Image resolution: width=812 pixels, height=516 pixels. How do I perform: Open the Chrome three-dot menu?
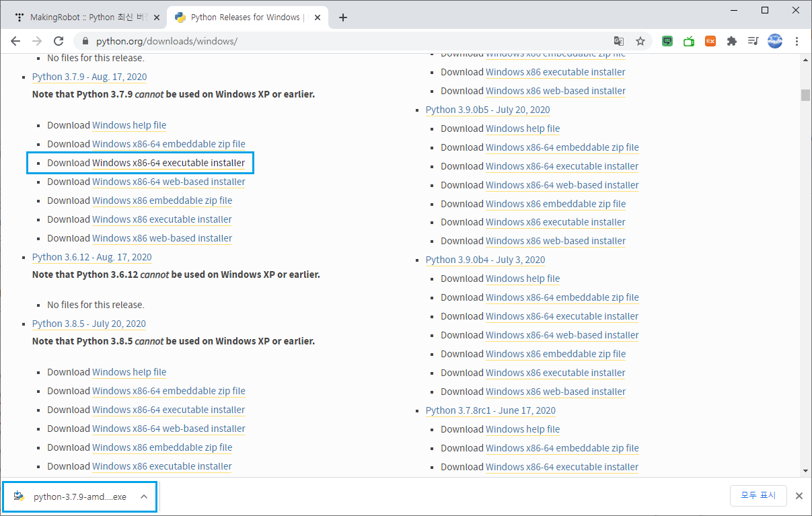(x=797, y=41)
